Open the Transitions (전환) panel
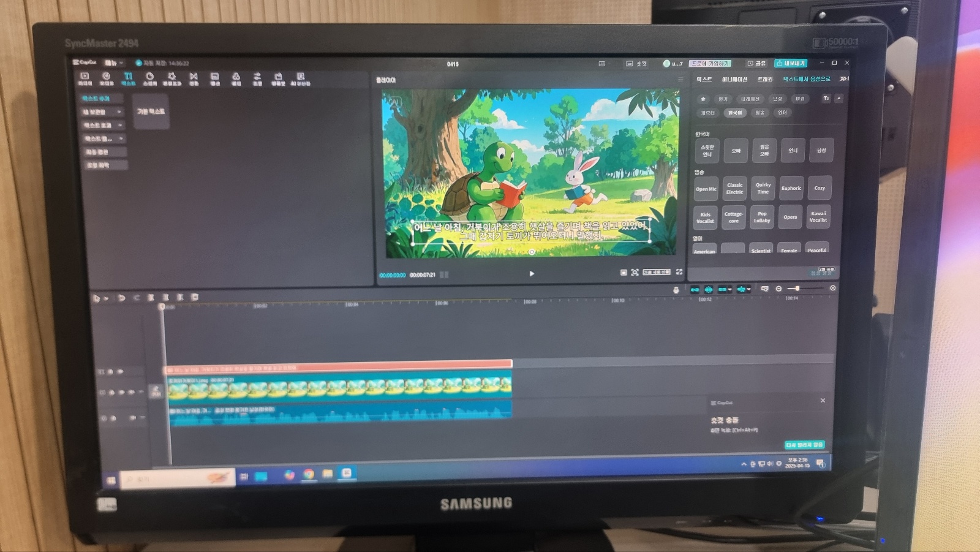Image resolution: width=980 pixels, height=552 pixels. tap(194, 79)
